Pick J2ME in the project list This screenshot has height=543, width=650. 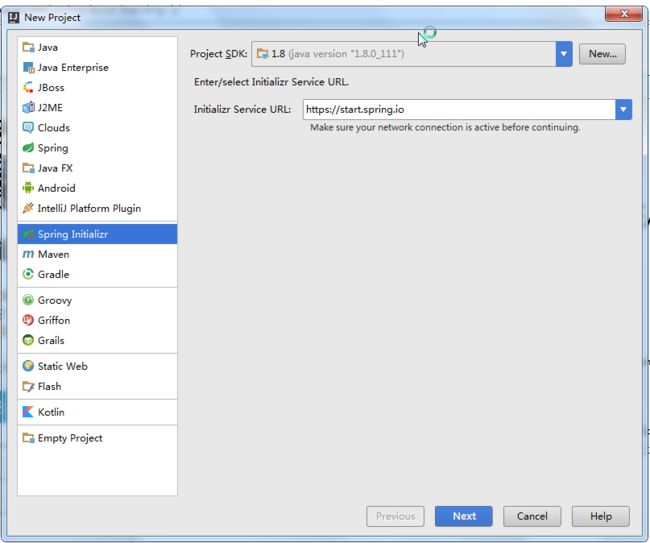coord(97,107)
